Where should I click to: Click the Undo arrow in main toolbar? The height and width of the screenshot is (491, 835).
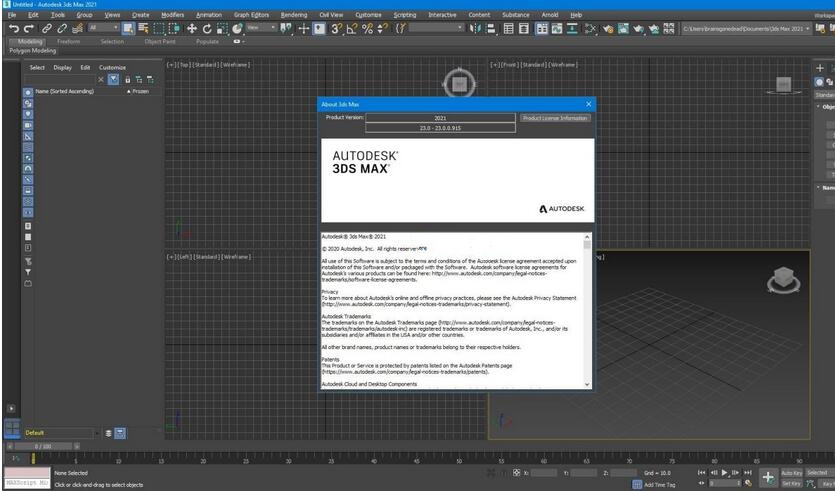14,29
